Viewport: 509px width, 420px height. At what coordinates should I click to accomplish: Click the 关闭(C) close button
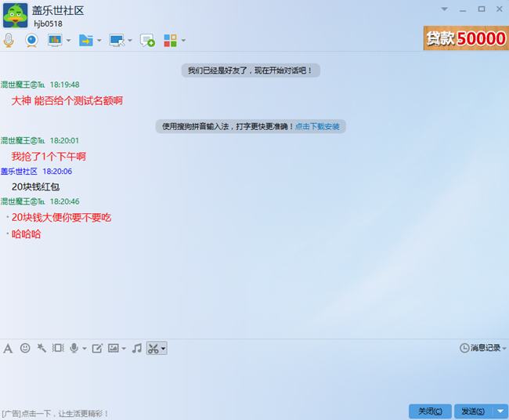point(430,411)
